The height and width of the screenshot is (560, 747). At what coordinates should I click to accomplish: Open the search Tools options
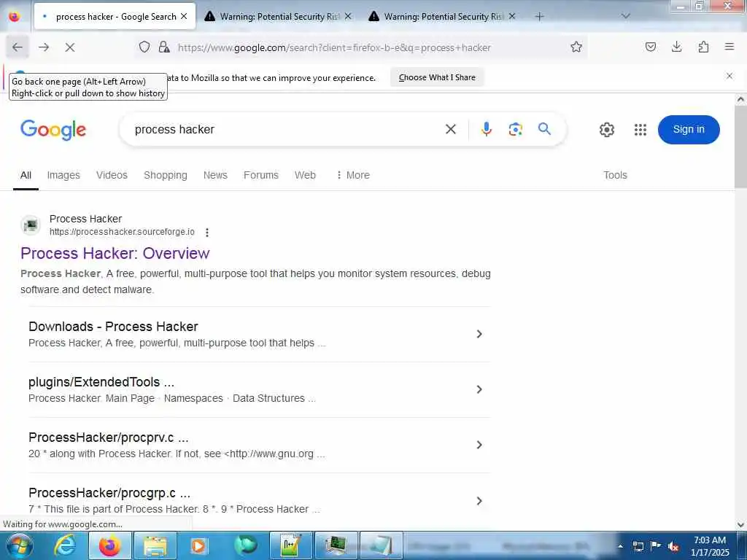(x=615, y=175)
